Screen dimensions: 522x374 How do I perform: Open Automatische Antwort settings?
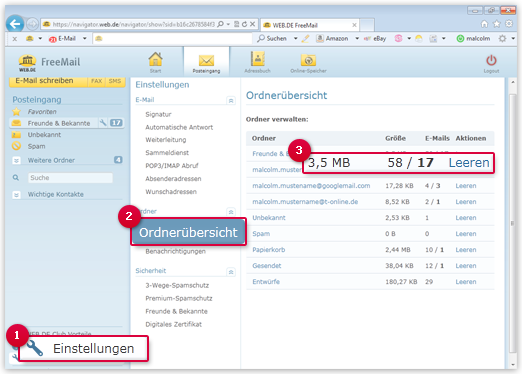point(179,127)
